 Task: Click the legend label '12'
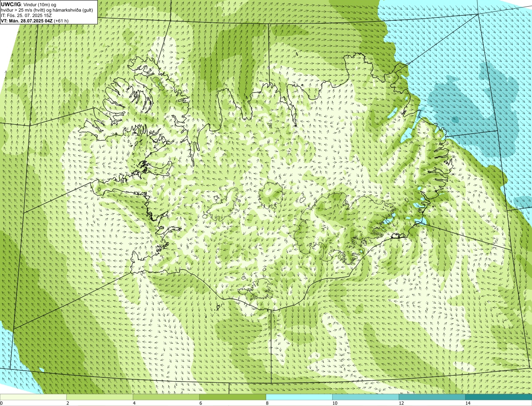(x=401, y=403)
